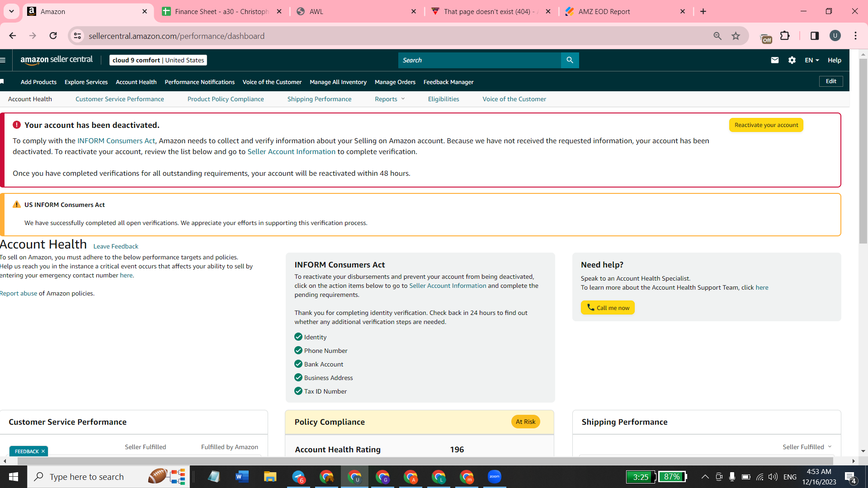Open the Help link in the header
The image size is (868, 488).
(x=835, y=60)
